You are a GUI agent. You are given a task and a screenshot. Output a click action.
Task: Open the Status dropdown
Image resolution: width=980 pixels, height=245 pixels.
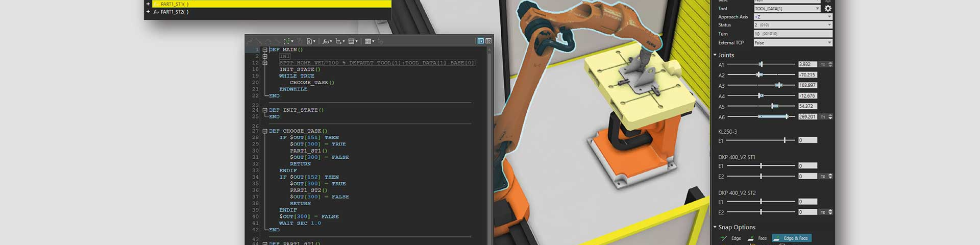tap(793, 24)
